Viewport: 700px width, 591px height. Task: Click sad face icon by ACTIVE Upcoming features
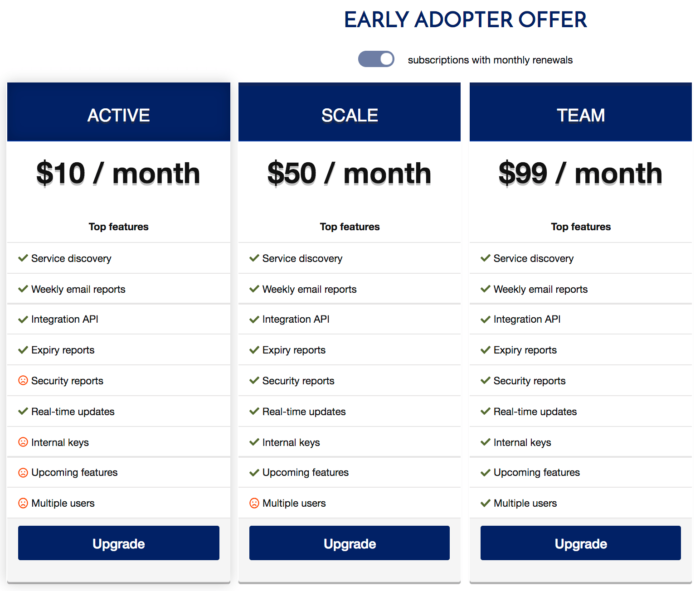(23, 472)
